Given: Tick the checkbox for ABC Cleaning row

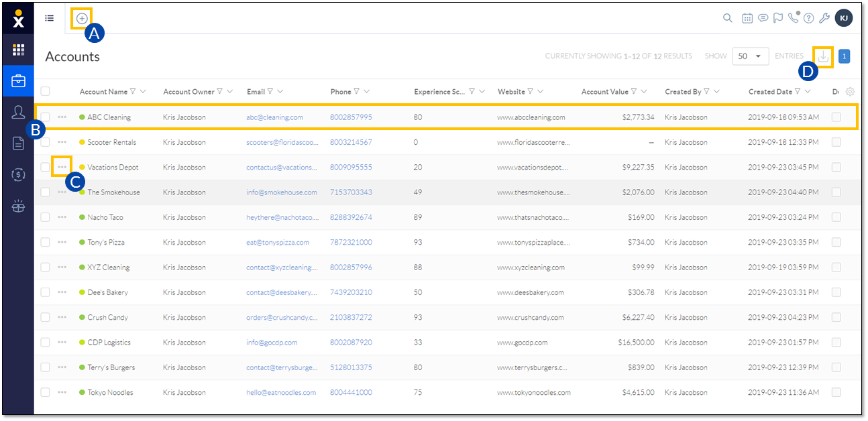Looking at the screenshot, I should click(x=45, y=117).
